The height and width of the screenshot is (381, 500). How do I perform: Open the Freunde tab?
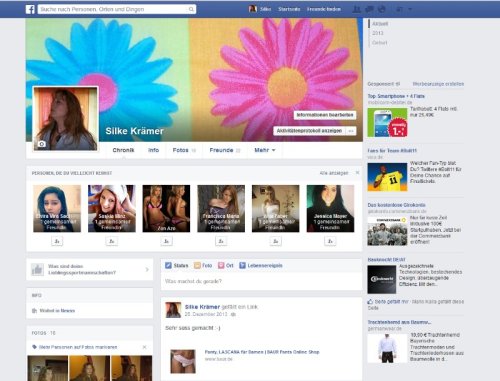click(x=225, y=150)
